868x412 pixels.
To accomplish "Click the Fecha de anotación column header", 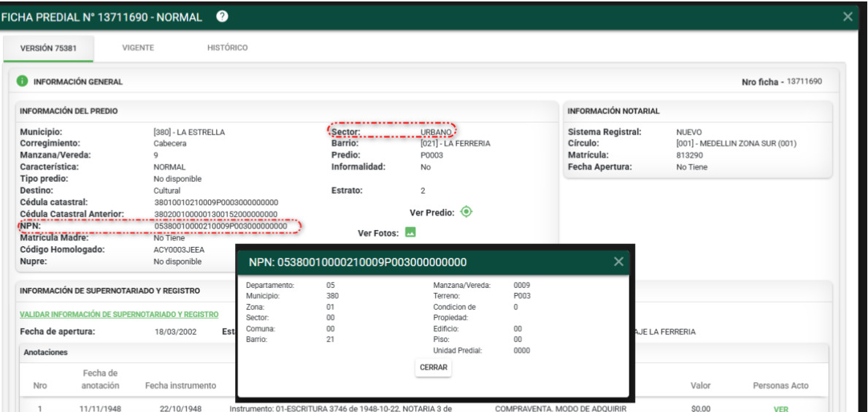I will click(x=101, y=379).
